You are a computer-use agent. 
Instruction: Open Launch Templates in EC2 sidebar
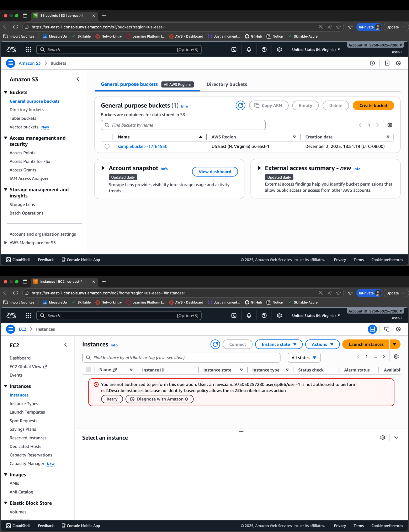27,412
